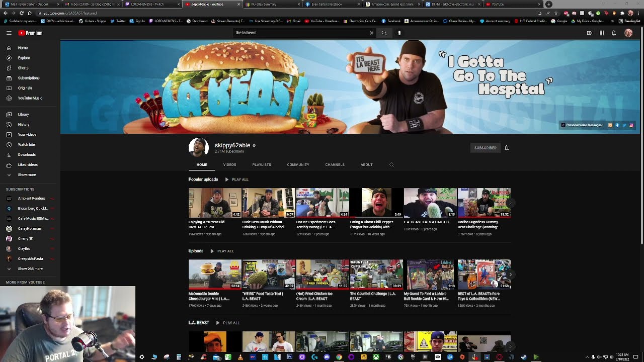
Task: Open Ghost Chilli Pepper video title
Action: [372, 224]
